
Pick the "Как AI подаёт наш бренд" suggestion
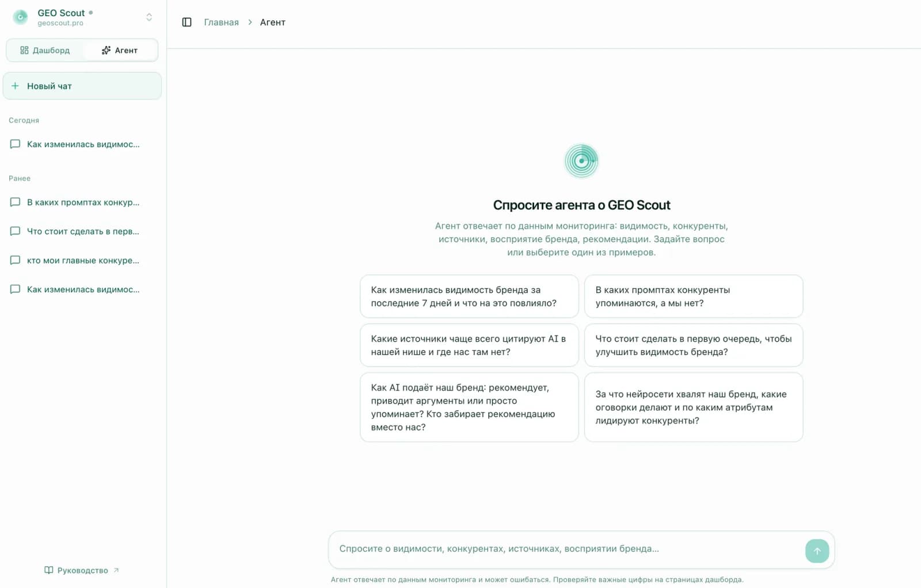tap(469, 407)
